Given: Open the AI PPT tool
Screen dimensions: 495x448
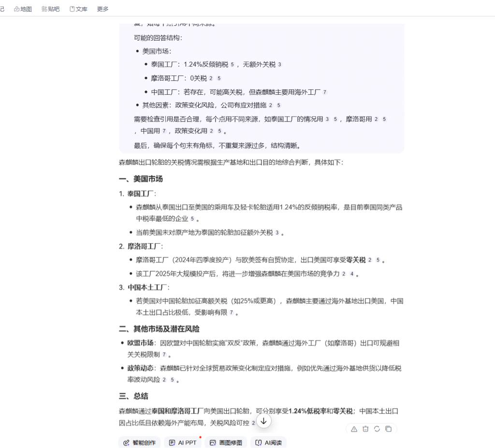Looking at the screenshot, I should (x=183, y=443).
